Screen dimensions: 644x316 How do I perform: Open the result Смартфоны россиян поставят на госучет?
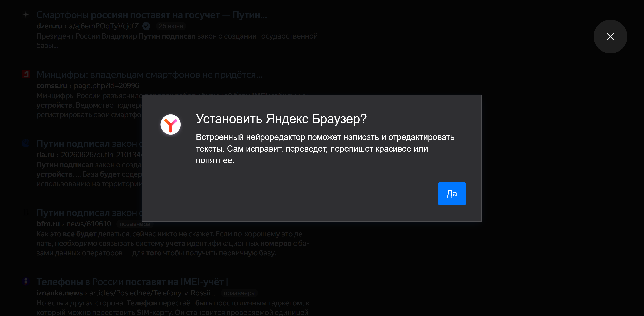152,15
